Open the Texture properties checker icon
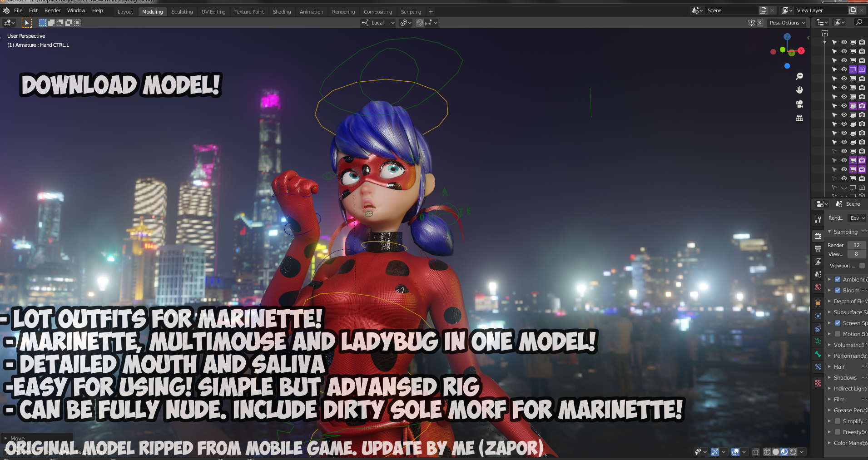The width and height of the screenshot is (868, 460). tap(818, 383)
